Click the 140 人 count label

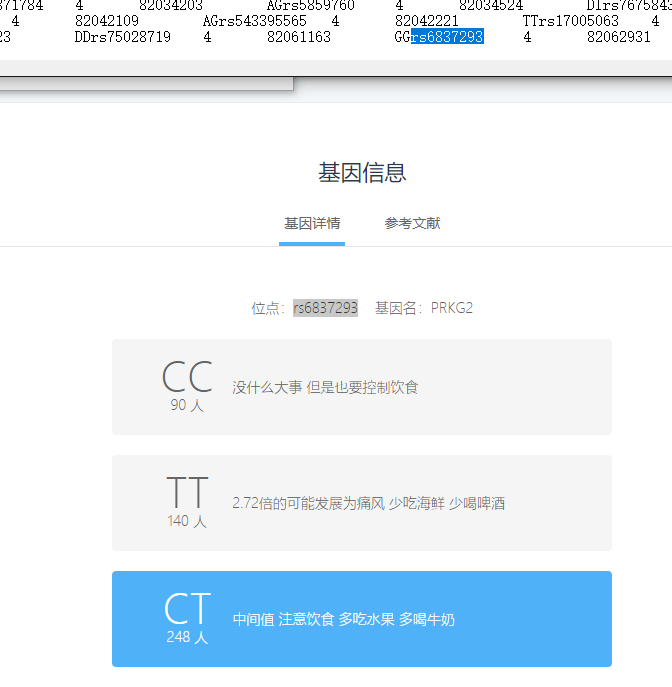coord(187,521)
